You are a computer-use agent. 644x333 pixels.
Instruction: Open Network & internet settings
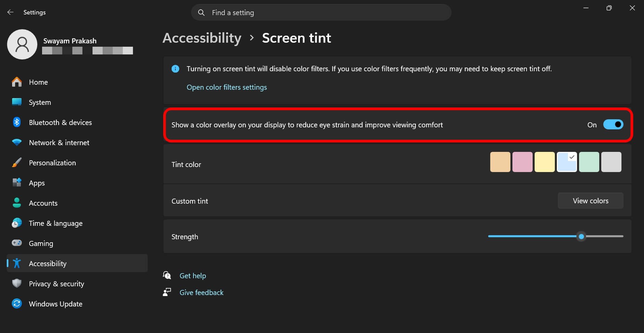[x=77, y=142]
